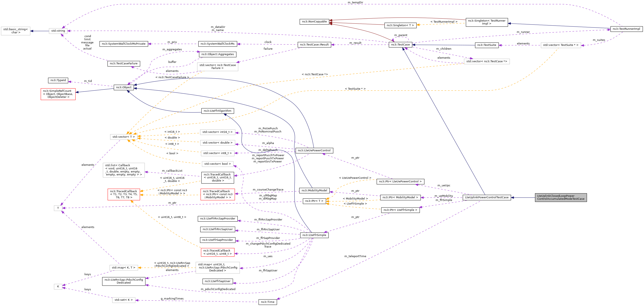Open the ns3::Object::Aggregates node

(x=218, y=54)
